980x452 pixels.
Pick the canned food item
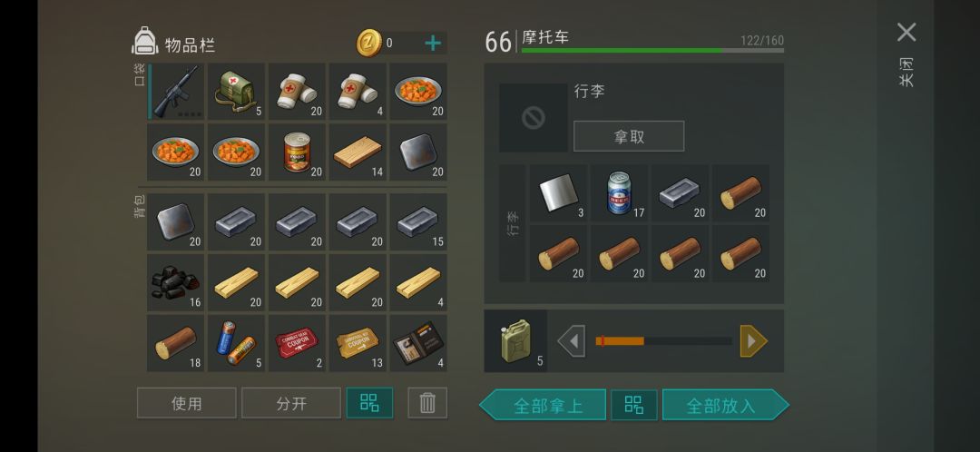(x=297, y=152)
